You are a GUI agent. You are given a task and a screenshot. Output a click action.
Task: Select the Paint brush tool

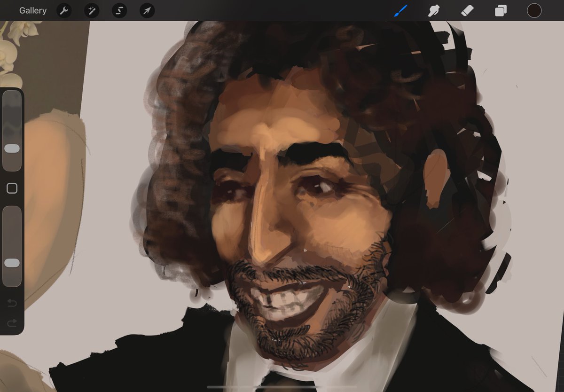(400, 10)
